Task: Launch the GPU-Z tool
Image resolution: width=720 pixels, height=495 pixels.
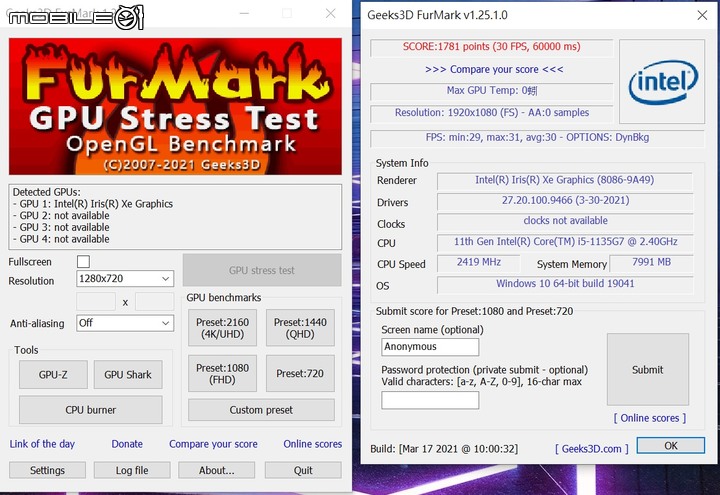Action: 53,374
